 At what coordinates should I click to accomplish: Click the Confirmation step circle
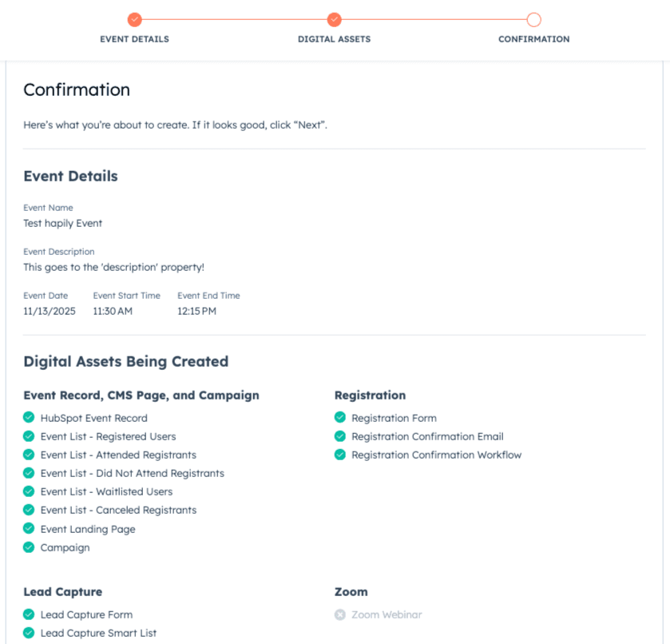[533, 19]
